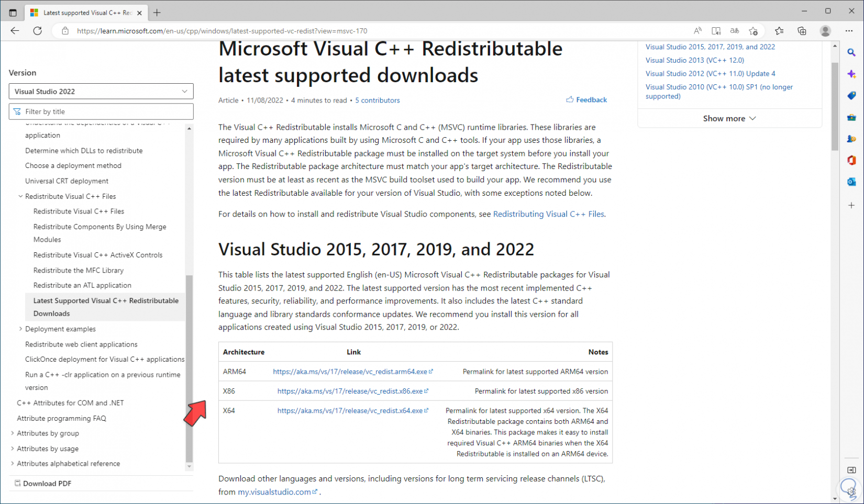Open Choose a deployment method article

[x=73, y=165]
